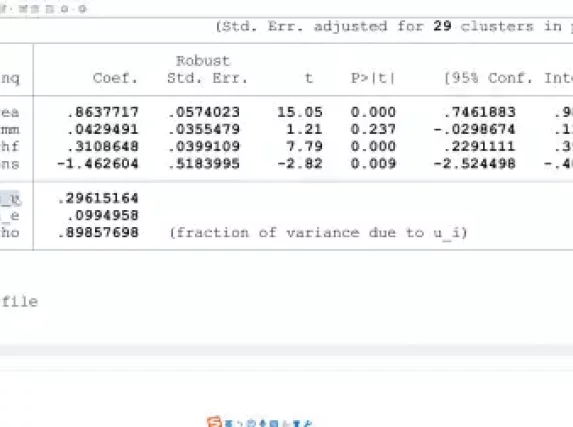Toggle Sogou Chinese/English input mode

tap(228, 423)
